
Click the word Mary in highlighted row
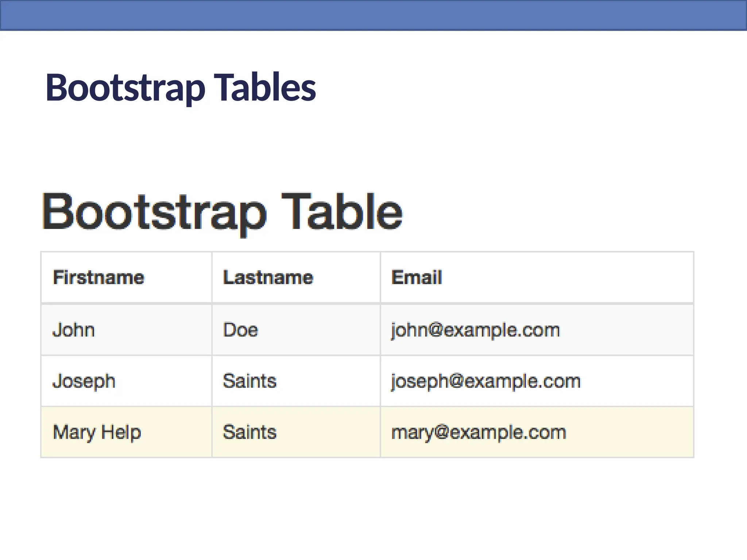pos(74,432)
